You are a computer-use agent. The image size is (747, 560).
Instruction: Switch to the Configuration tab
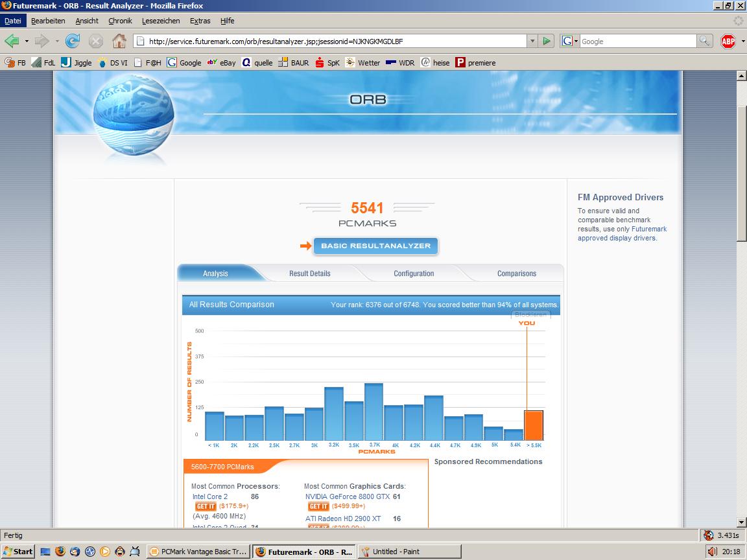[414, 274]
